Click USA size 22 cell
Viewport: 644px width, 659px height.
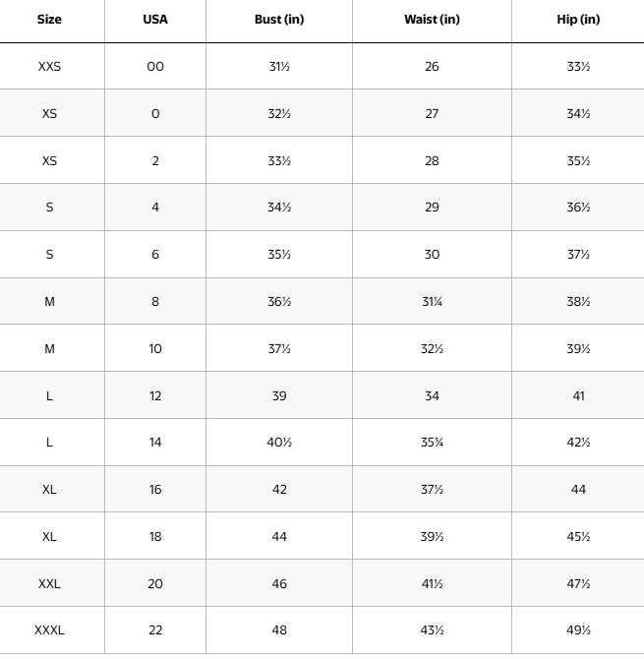click(155, 630)
